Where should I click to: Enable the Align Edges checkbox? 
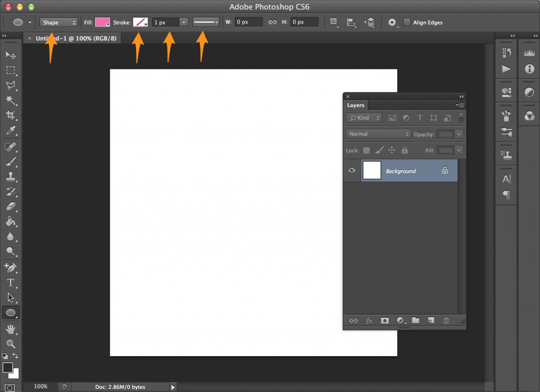(x=407, y=22)
